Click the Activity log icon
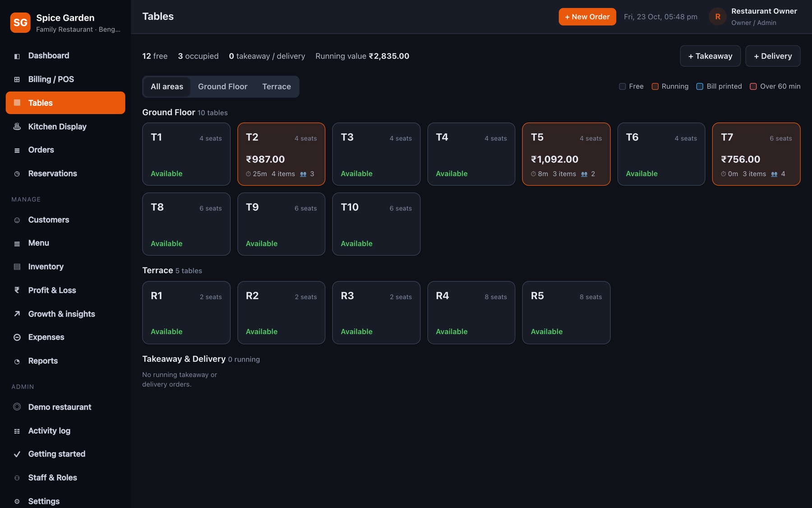This screenshot has height=508, width=812. click(x=17, y=431)
